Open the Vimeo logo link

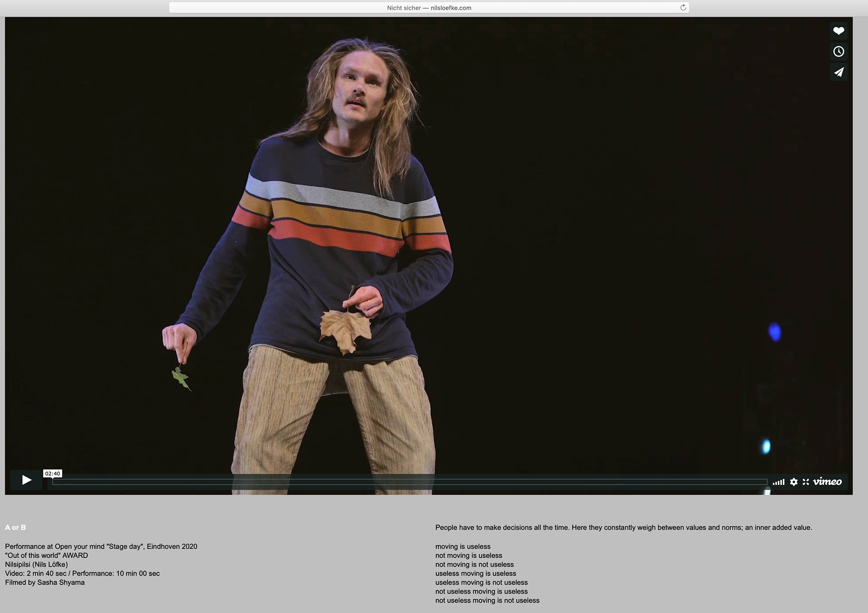click(827, 482)
